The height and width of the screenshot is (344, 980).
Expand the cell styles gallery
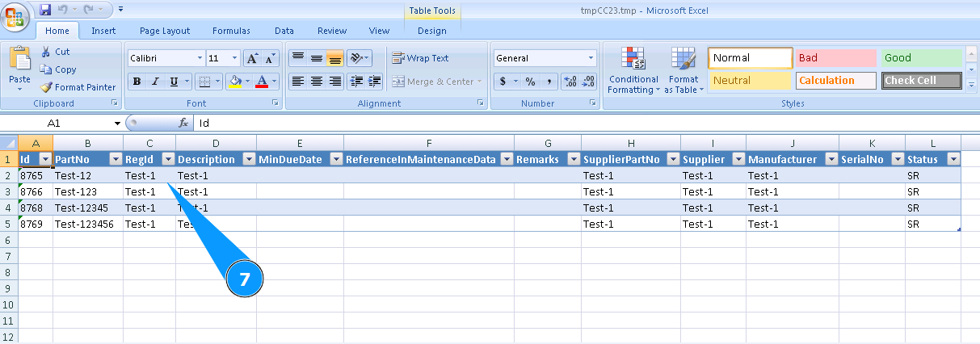click(x=971, y=85)
